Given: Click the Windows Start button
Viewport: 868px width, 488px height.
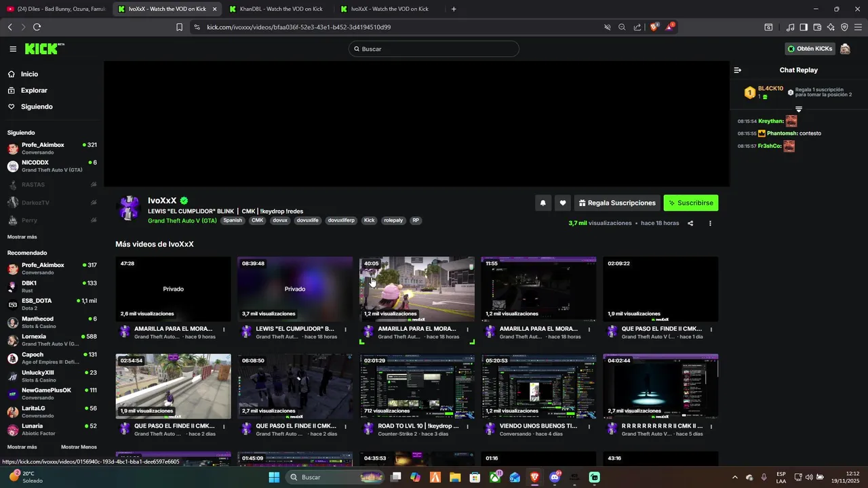Looking at the screenshot, I should tap(274, 477).
